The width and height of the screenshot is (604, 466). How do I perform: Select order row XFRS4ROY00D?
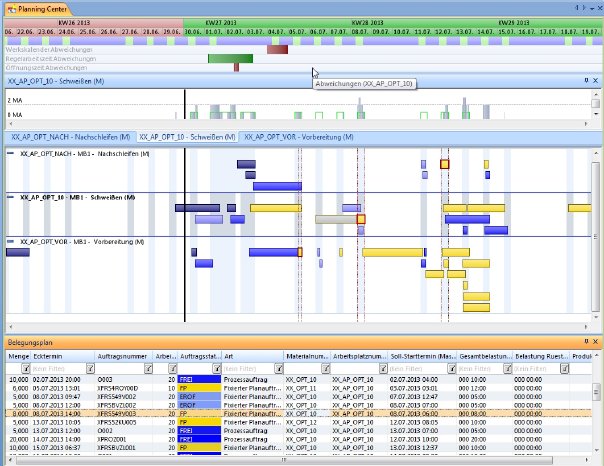(x=299, y=388)
